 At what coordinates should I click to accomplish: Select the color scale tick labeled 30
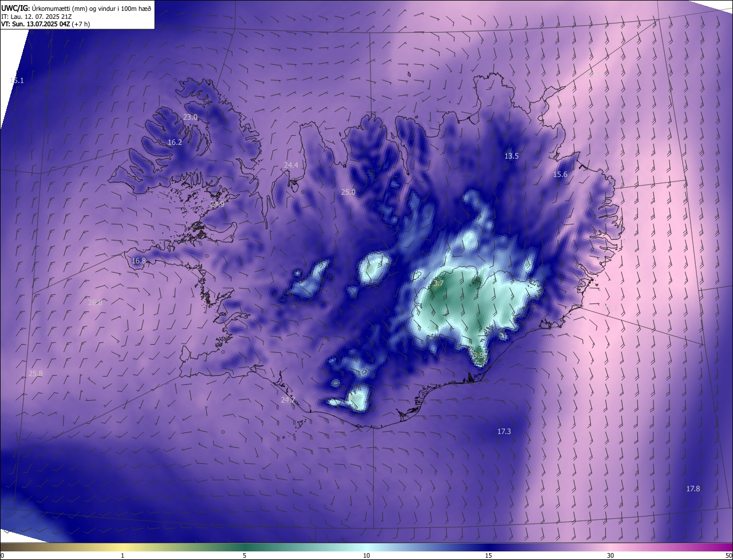610,555
